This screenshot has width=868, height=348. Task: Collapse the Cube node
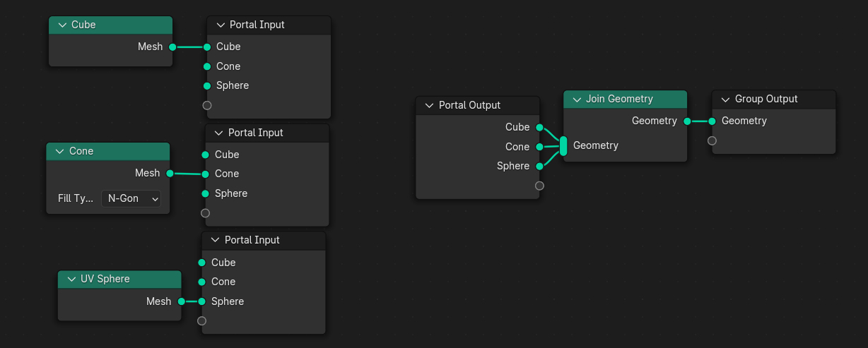point(61,25)
